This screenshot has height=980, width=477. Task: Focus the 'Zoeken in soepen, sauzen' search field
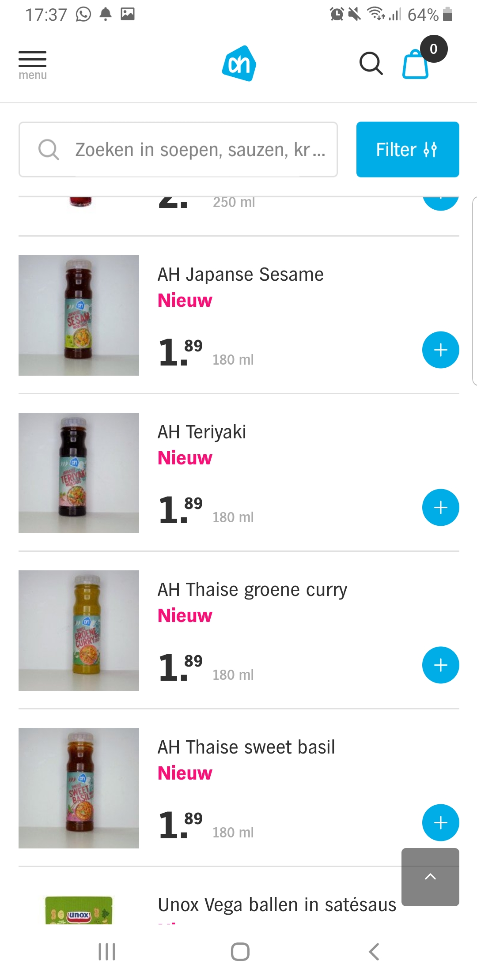pyautogui.click(x=178, y=150)
